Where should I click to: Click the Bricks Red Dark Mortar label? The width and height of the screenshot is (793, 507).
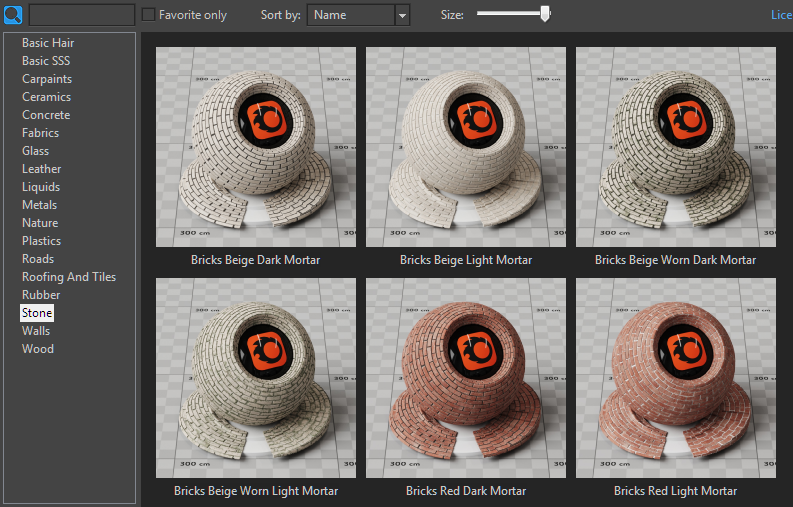click(466, 491)
